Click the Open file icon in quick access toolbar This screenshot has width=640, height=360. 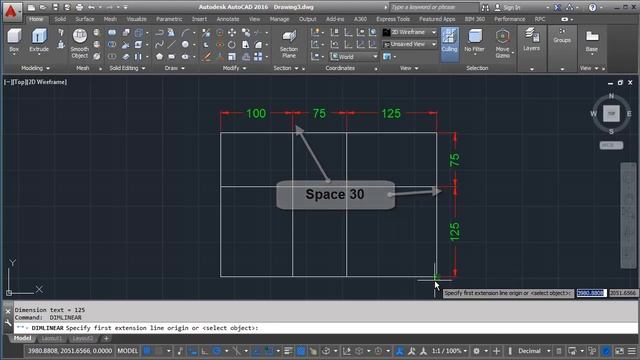(43, 7)
